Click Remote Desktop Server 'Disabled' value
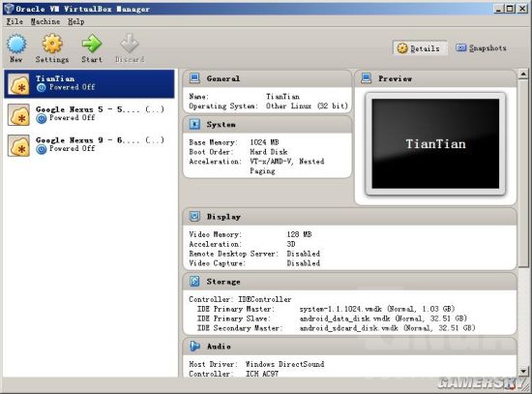Image resolution: width=532 pixels, height=394 pixels. [x=303, y=254]
